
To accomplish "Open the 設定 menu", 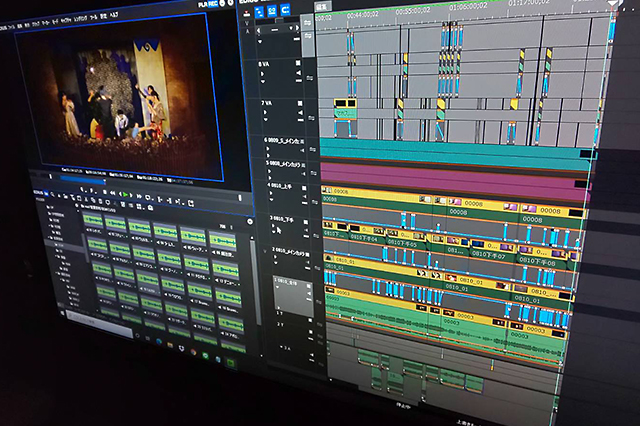I will click(x=104, y=16).
